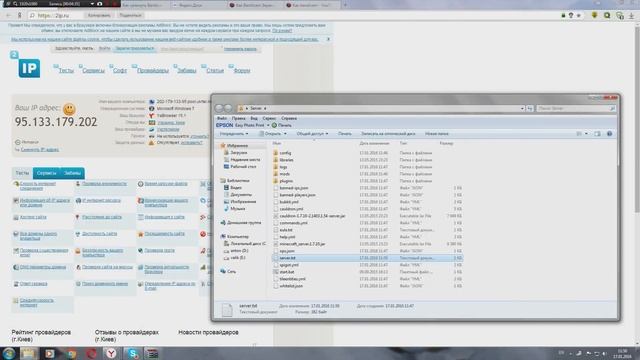Expand the EPSON Easy Photo Print dropdown
This screenshot has width=640, height=360.
(x=268, y=125)
